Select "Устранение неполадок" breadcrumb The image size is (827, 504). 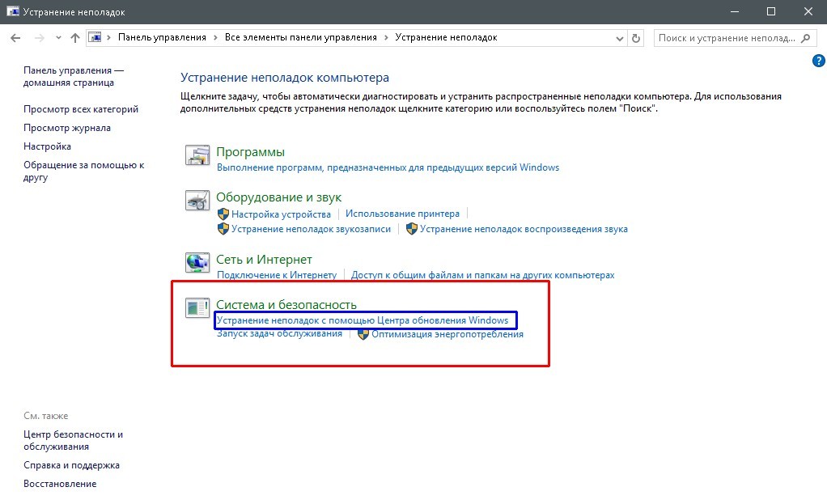[x=446, y=37]
